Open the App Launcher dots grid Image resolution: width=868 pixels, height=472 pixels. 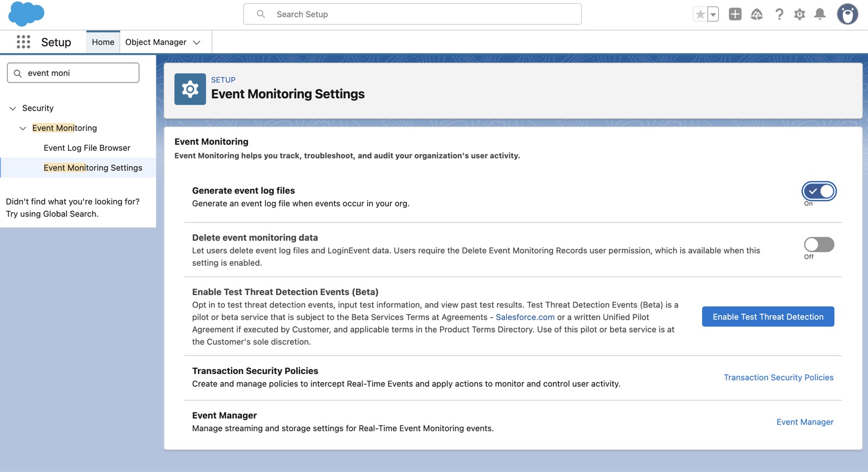pos(23,42)
